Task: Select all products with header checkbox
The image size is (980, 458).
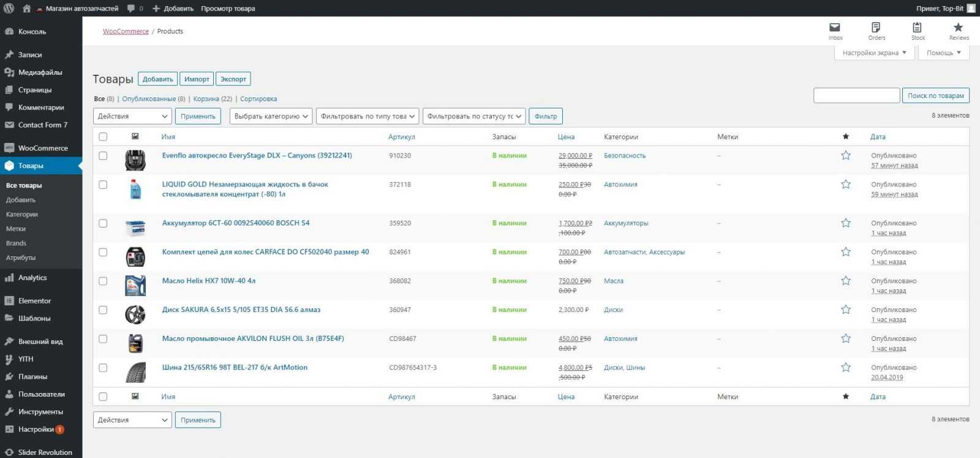Action: [x=103, y=137]
